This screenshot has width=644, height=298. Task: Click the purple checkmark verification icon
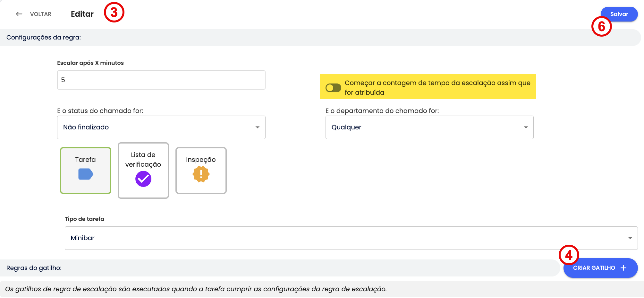(143, 179)
